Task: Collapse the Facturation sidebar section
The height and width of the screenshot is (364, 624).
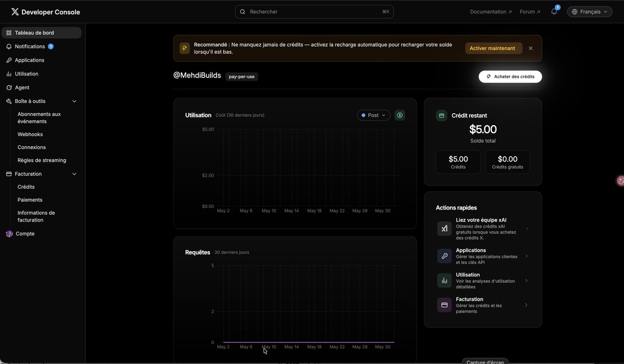Action: pos(74,174)
